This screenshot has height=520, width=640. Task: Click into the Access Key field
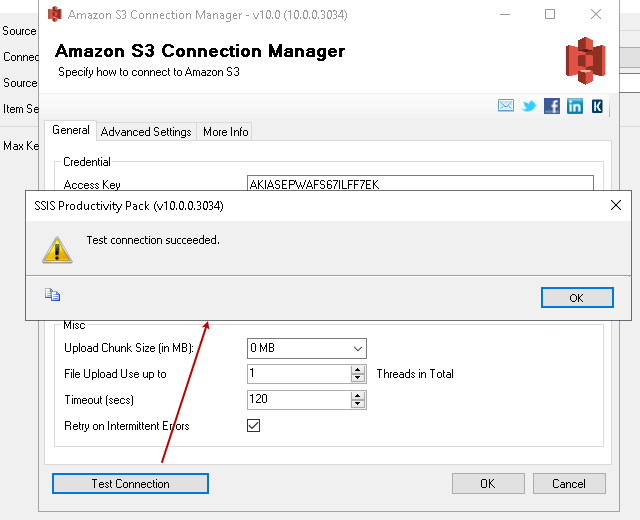pos(420,184)
